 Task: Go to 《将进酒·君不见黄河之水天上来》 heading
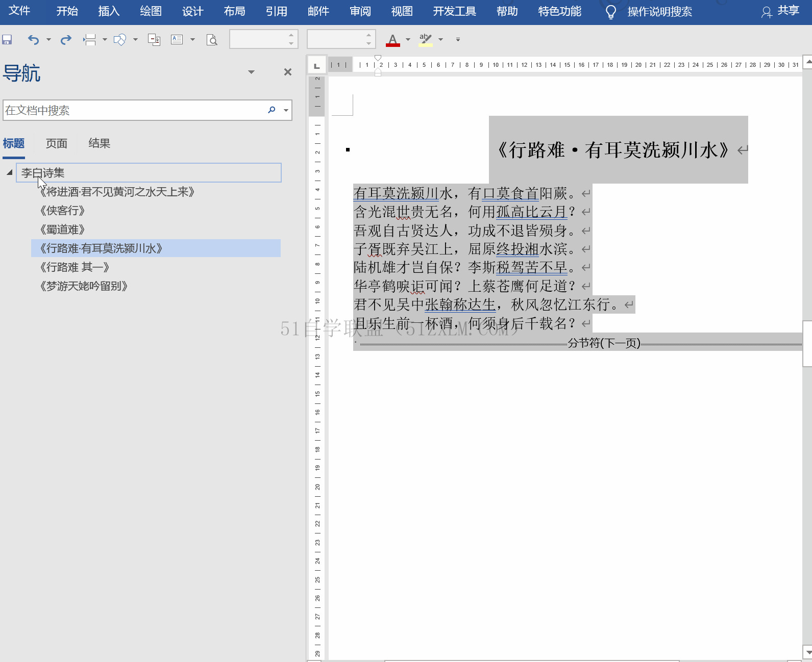coord(117,192)
